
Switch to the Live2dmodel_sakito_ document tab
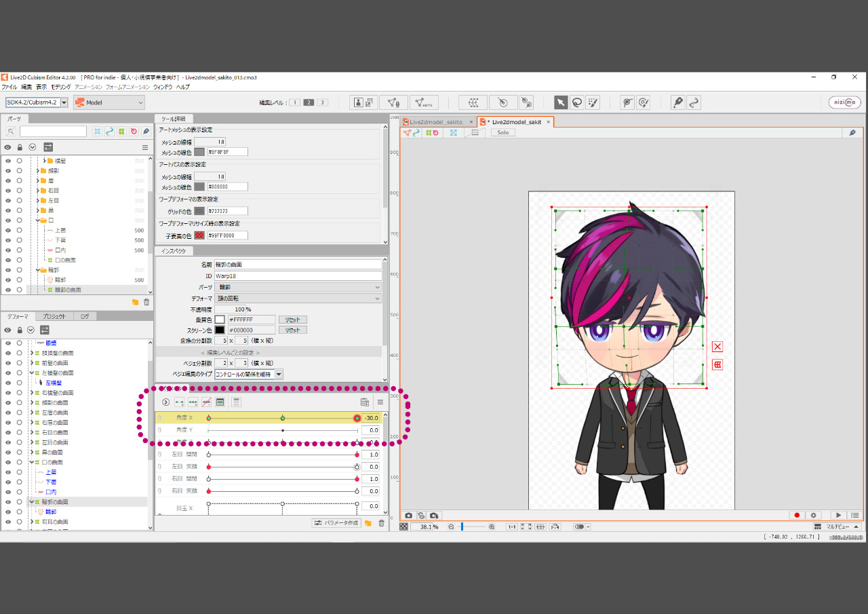tap(438, 122)
